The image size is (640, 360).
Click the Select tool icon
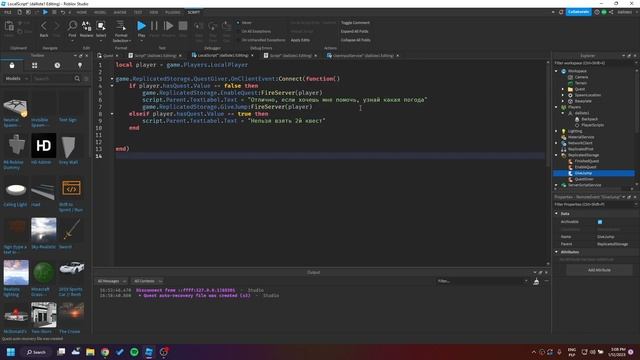tap(101, 26)
